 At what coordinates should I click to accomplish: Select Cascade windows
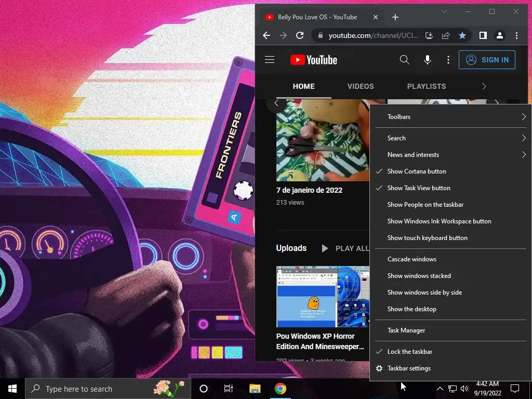click(450, 259)
